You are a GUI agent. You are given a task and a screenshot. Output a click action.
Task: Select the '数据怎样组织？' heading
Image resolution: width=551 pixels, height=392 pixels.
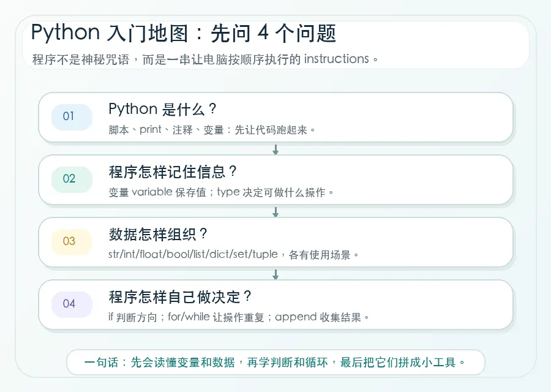click(x=158, y=234)
